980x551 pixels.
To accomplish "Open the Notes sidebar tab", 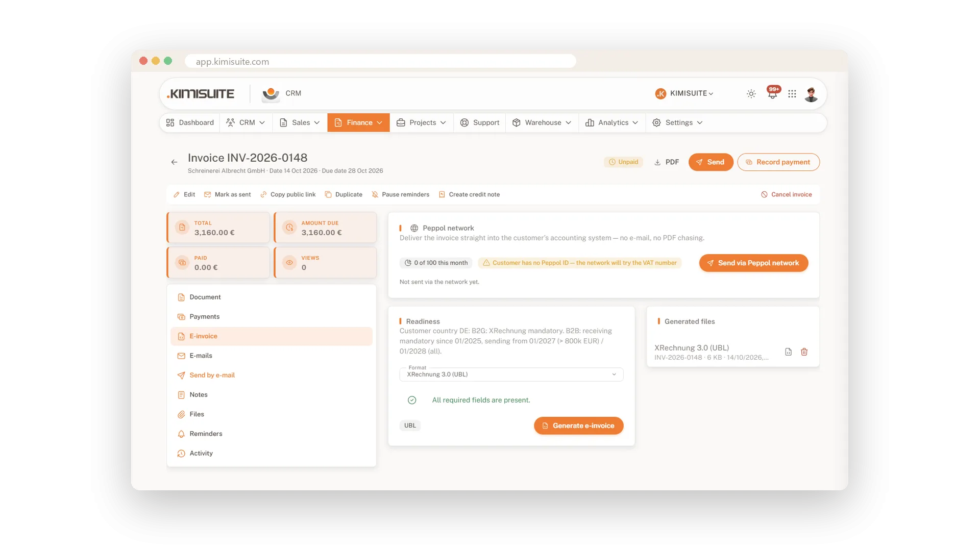I will (x=271, y=395).
